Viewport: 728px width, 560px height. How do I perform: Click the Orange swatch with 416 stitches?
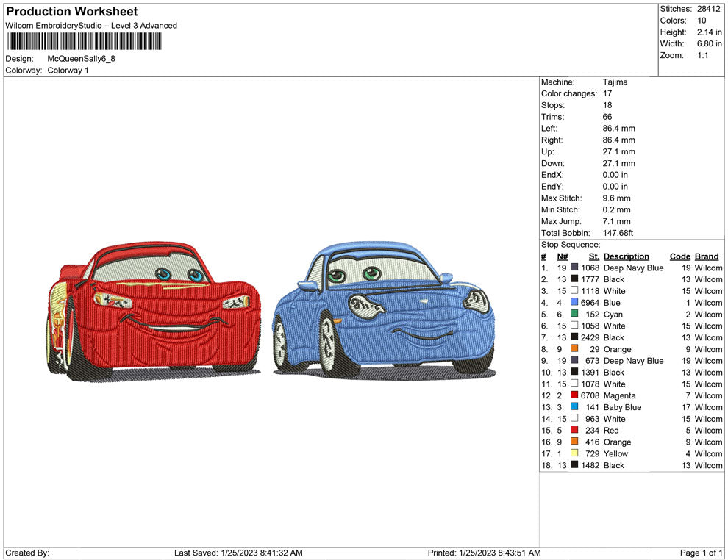(x=574, y=442)
